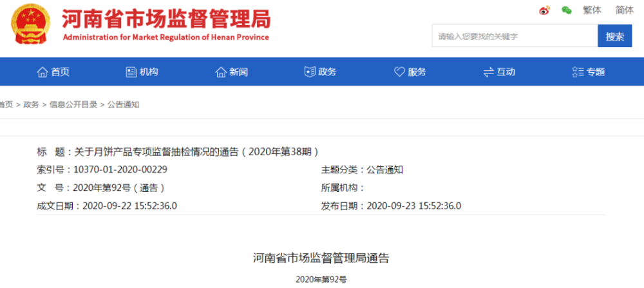Click the organization icon beside 机构
The height and width of the screenshot is (288, 644).
(131, 72)
